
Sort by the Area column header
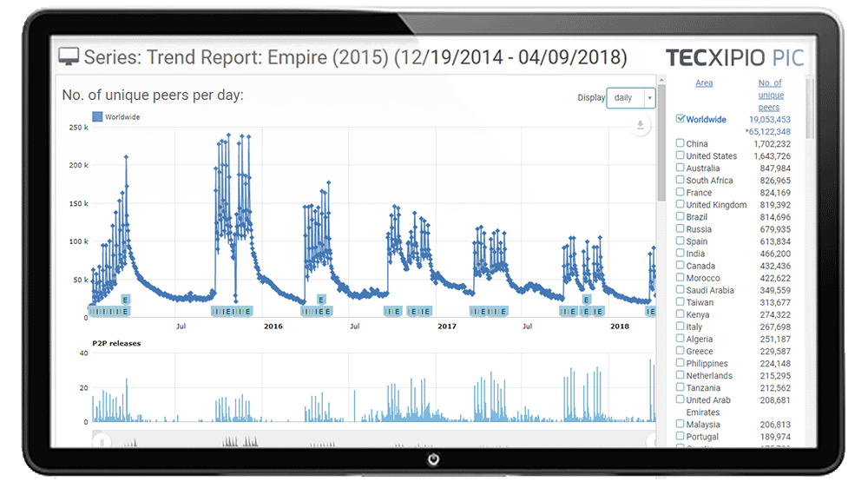pyautogui.click(x=704, y=83)
